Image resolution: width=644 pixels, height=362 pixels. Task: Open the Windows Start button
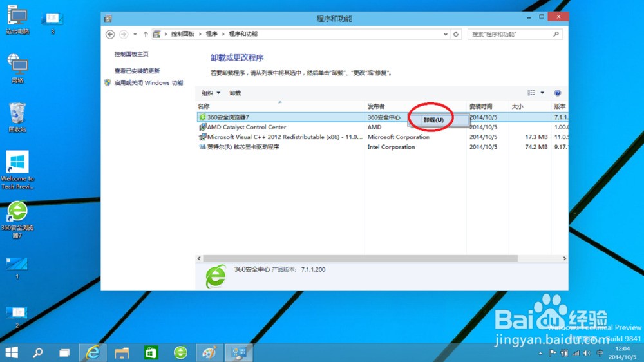[12, 352]
